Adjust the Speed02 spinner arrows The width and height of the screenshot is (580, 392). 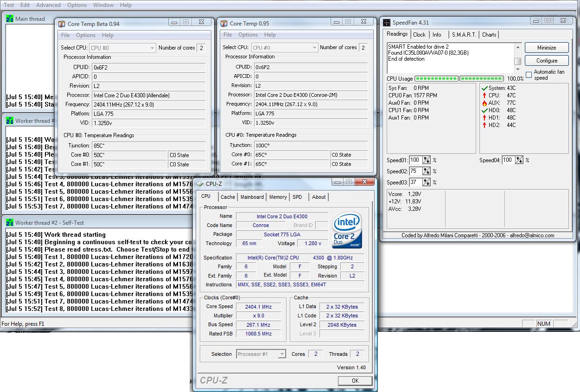tap(427, 171)
